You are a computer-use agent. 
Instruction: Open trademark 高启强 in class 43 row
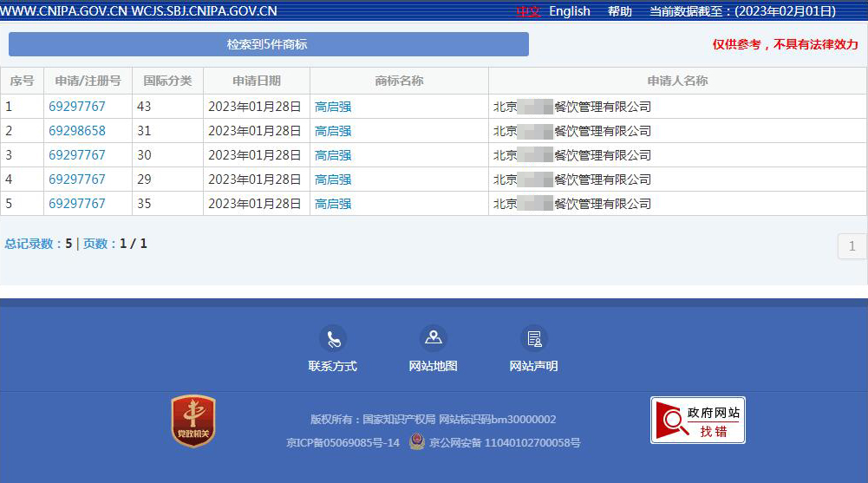[333, 107]
